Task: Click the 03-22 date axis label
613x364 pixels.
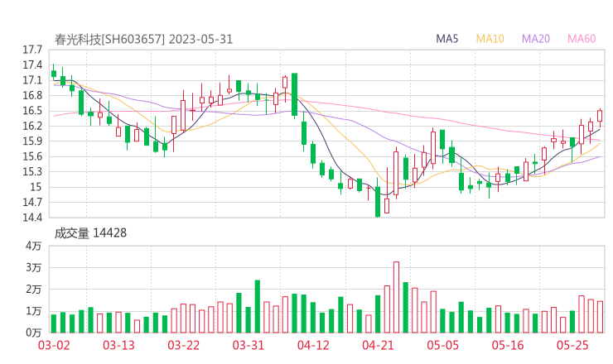Action: point(184,345)
